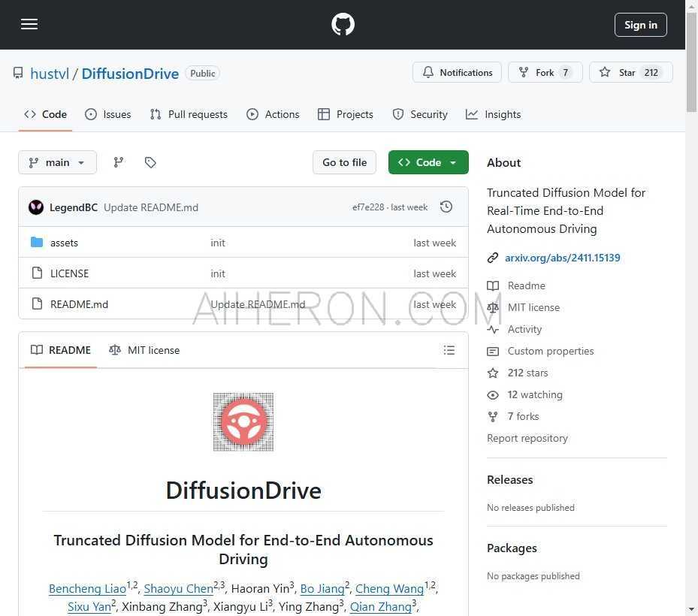View branches via the branch icon

click(x=119, y=162)
